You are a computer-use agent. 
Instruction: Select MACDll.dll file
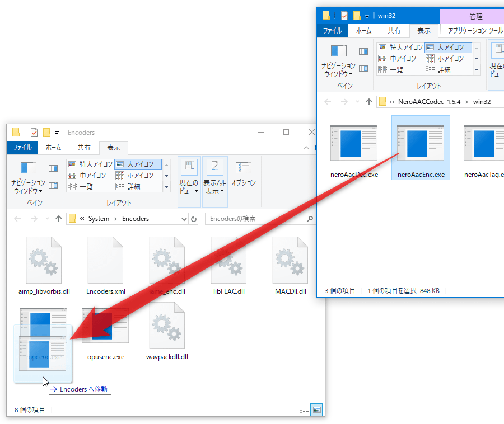(x=291, y=266)
